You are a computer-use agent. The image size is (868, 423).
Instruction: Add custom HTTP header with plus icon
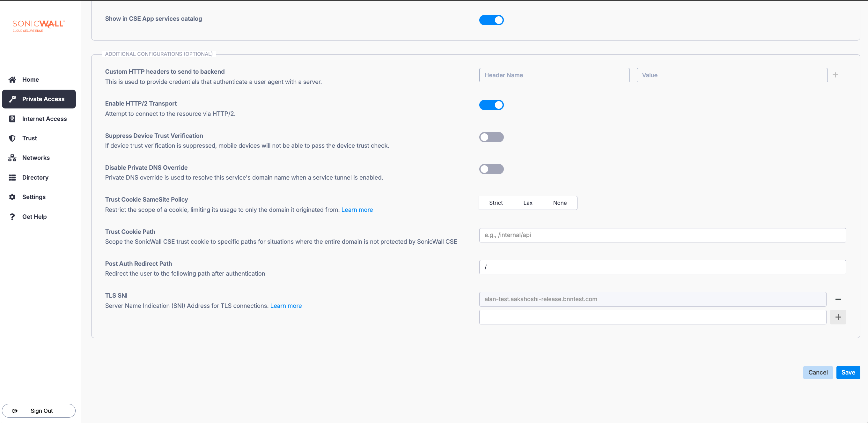click(x=835, y=75)
